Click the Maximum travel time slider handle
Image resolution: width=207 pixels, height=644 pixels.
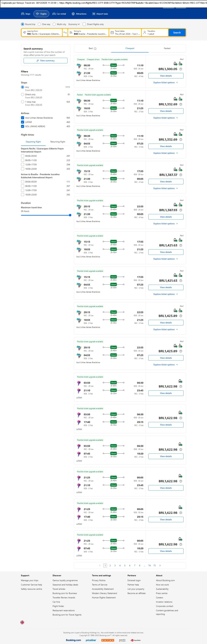pyautogui.click(x=70, y=215)
